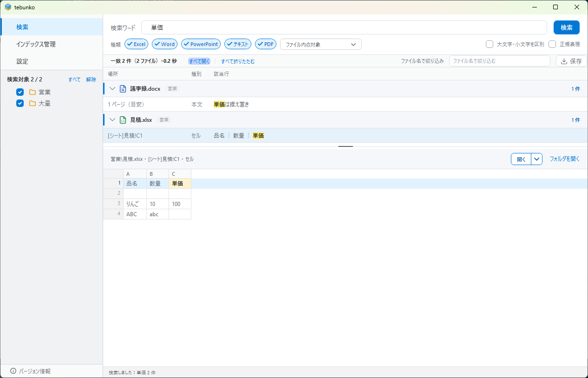Click the フォルダを開く link
The image size is (588, 378).
[565, 159]
